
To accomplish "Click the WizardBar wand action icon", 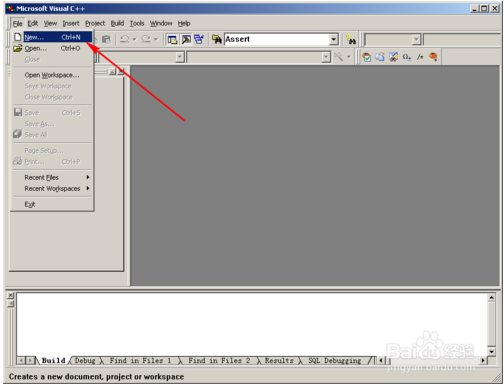I will click(339, 57).
